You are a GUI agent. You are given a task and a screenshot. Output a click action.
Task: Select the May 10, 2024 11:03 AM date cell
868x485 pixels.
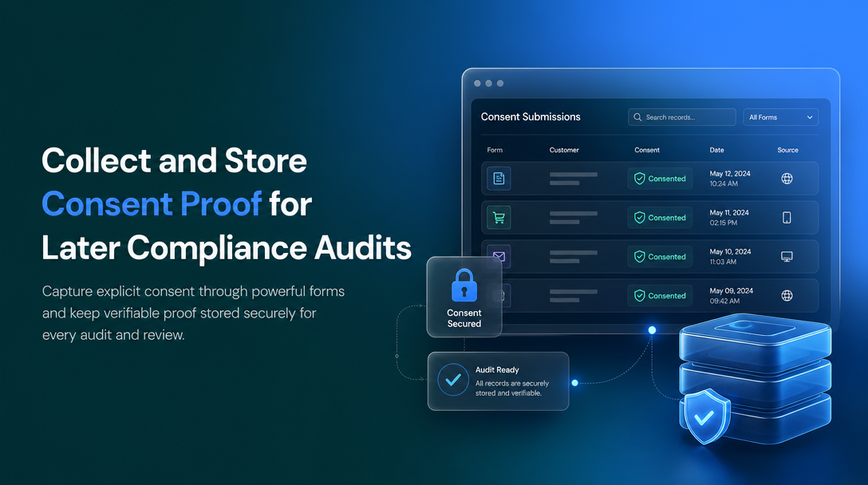tap(730, 256)
